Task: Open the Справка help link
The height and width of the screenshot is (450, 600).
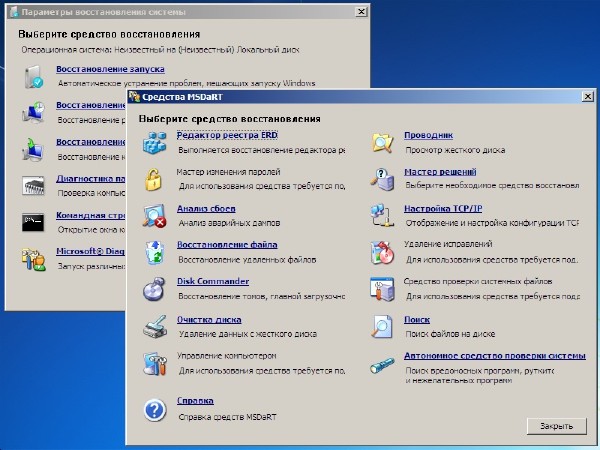Action: [x=195, y=400]
